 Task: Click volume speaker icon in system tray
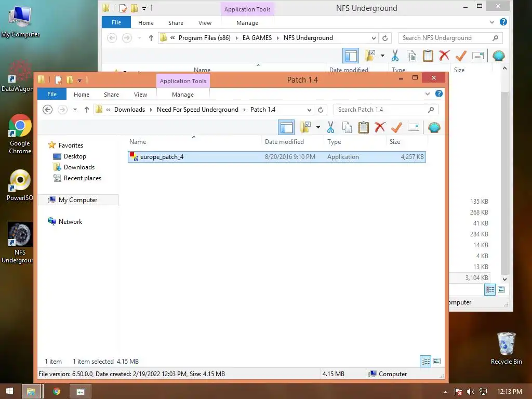pyautogui.click(x=470, y=392)
